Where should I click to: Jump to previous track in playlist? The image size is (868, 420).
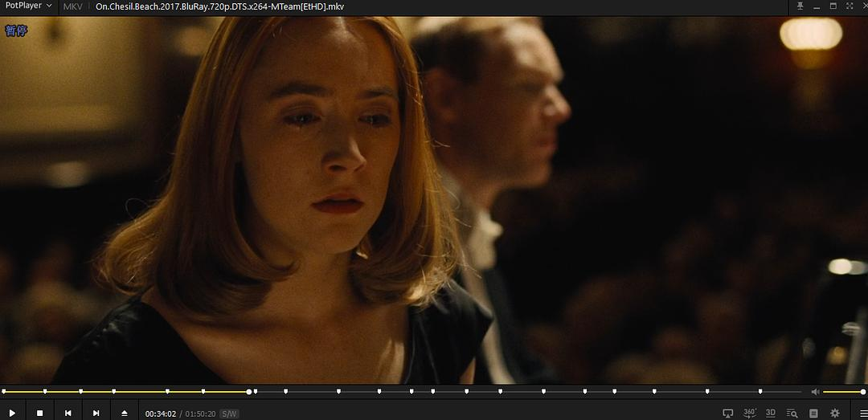[x=68, y=413]
